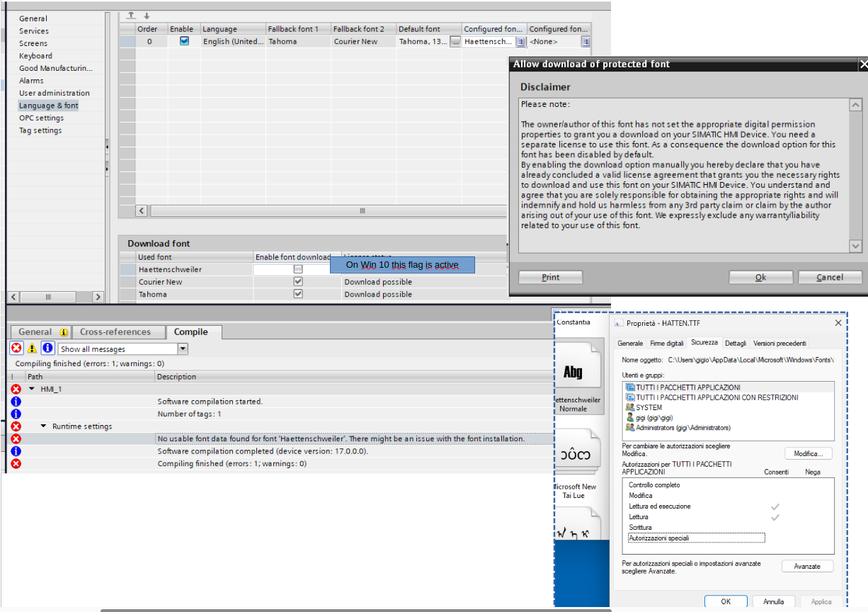868x612 pixels.
Task: Click the move-up arrow above the language table
Action: click(131, 16)
